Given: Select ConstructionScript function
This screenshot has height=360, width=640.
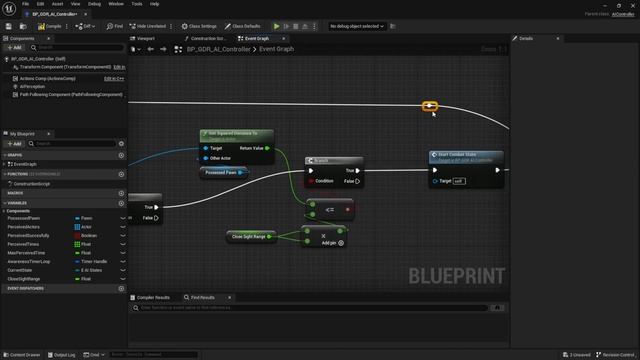Looking at the screenshot, I should pos(31,184).
